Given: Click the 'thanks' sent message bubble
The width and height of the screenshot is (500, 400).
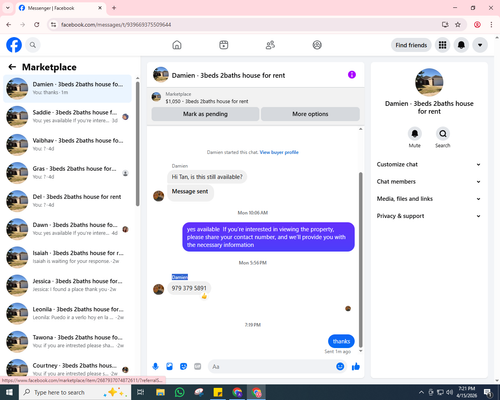Looking at the screenshot, I should click(x=341, y=341).
